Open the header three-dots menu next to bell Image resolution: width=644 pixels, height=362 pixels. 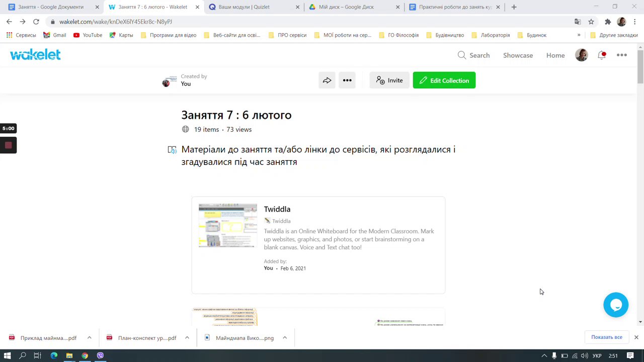pos(622,55)
